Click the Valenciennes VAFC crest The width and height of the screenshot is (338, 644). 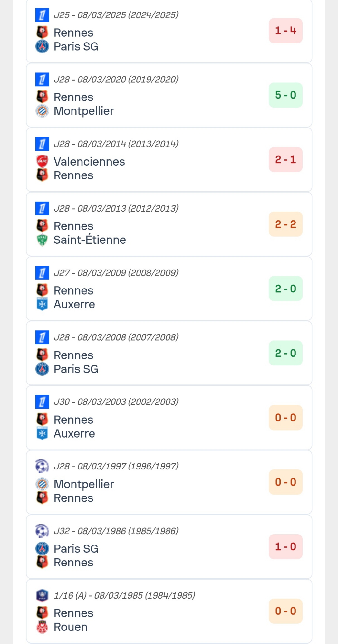[x=42, y=161]
